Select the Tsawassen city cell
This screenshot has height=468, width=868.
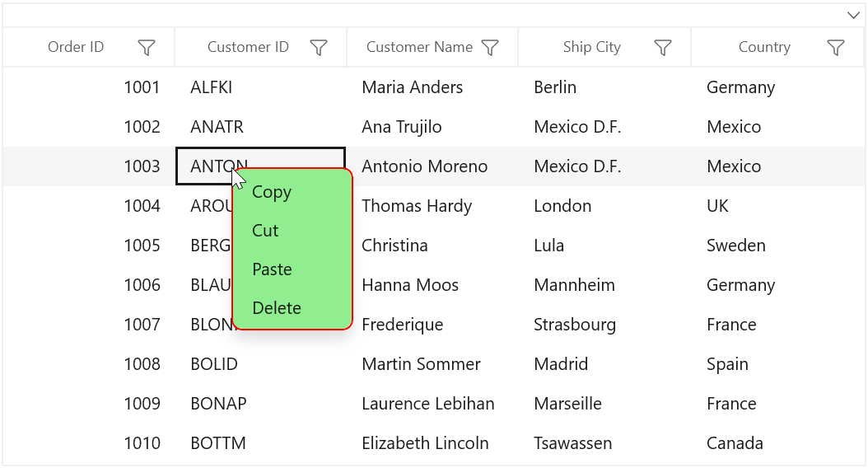tap(604, 443)
